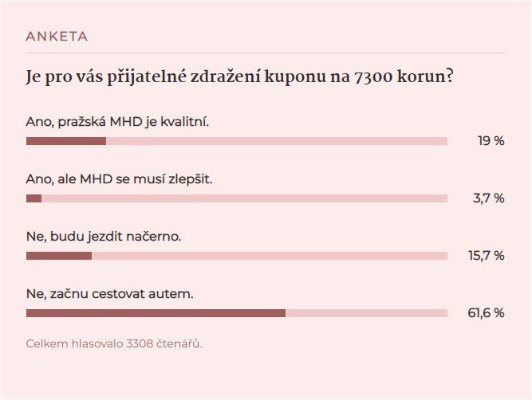Click the small dark fill of the 3,7 % bar
This screenshot has width=532, height=400.
pos(33,198)
